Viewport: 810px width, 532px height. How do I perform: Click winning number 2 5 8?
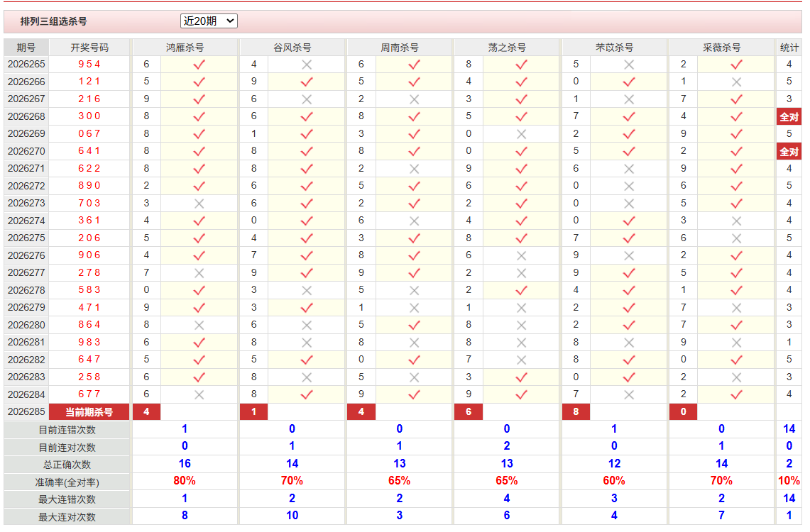click(x=89, y=377)
